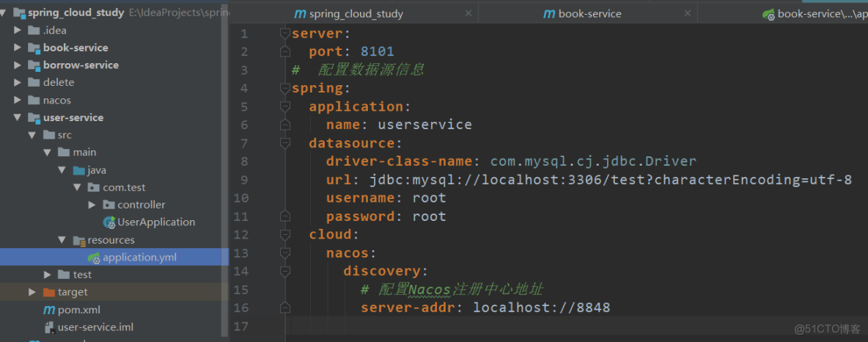Fold the server block at line 1
The image size is (868, 342).
click(285, 34)
